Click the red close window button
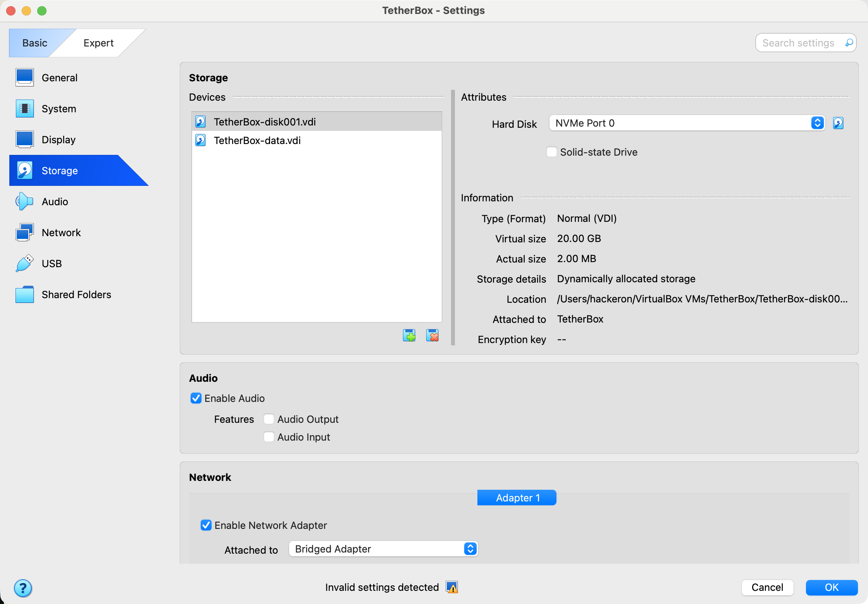Screen dimensions: 868x604 tap(11, 10)
